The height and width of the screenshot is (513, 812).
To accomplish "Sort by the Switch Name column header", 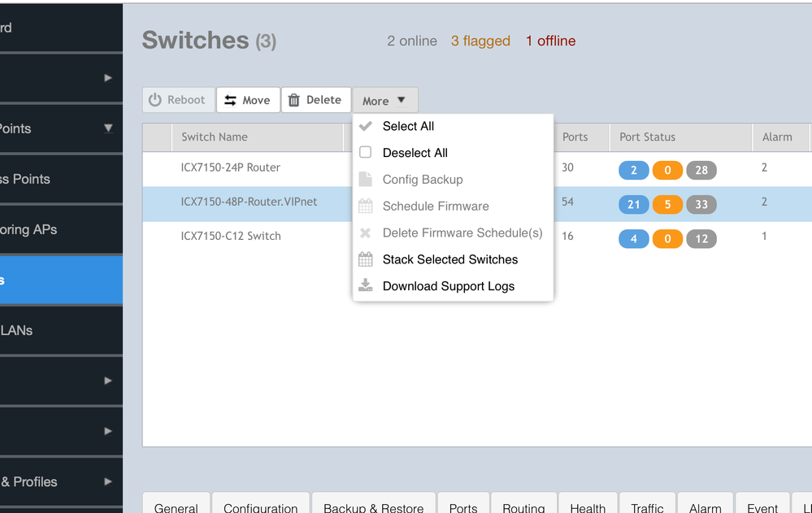I will point(215,137).
